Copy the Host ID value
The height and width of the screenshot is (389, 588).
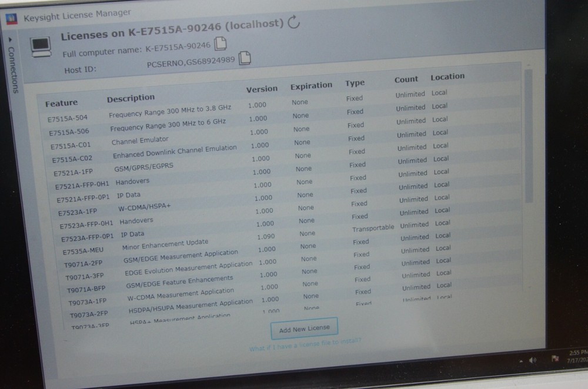tap(245, 58)
